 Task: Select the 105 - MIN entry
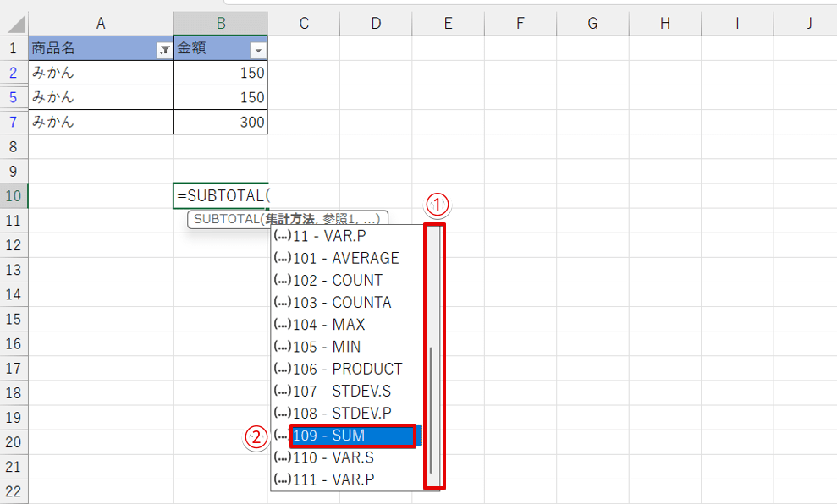pyautogui.click(x=347, y=347)
